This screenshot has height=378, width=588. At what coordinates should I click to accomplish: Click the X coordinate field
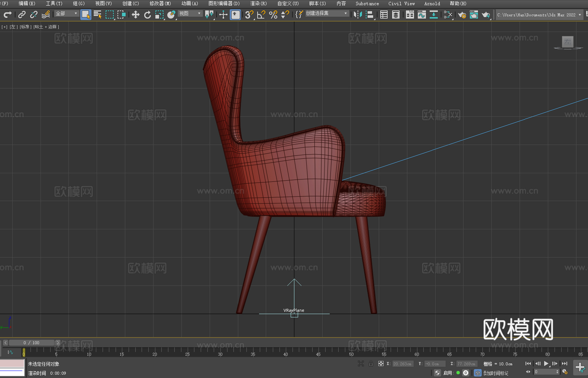pos(403,364)
